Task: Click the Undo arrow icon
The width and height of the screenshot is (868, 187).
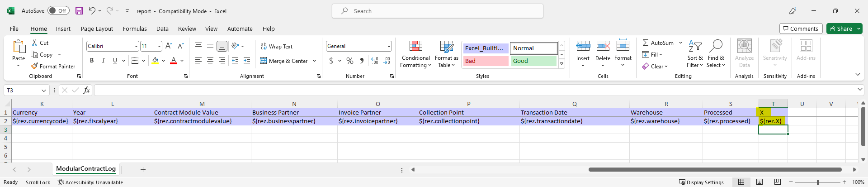Action: point(92,11)
